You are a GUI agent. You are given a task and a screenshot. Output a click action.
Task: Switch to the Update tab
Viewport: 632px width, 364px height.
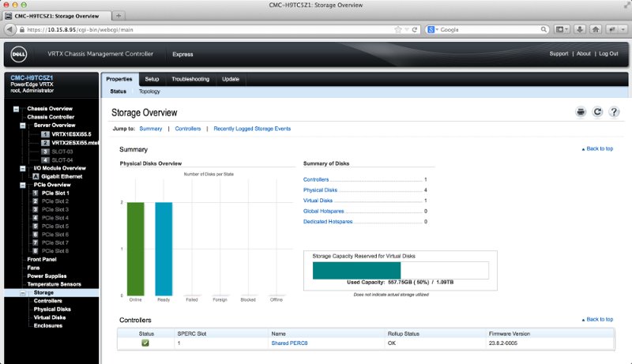231,79
